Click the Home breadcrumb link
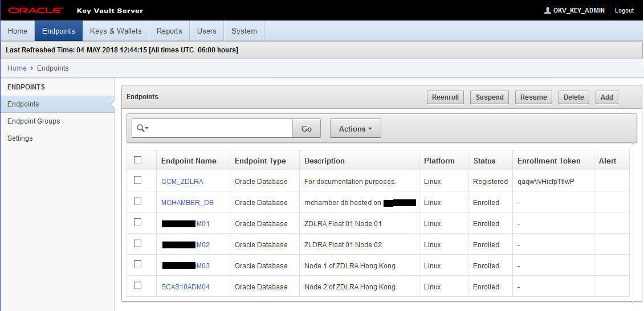This screenshot has height=311, width=644. coord(17,68)
